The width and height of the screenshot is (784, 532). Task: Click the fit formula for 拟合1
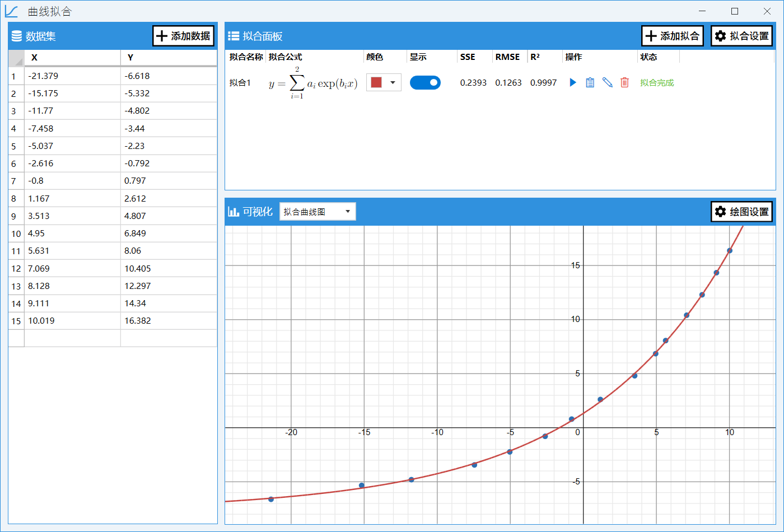coord(313,82)
